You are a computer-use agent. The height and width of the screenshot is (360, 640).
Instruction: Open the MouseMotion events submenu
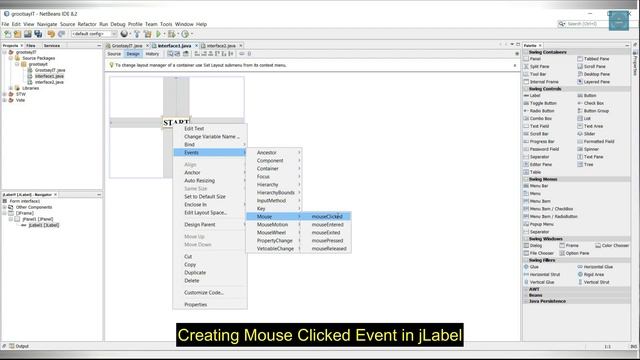274,225
